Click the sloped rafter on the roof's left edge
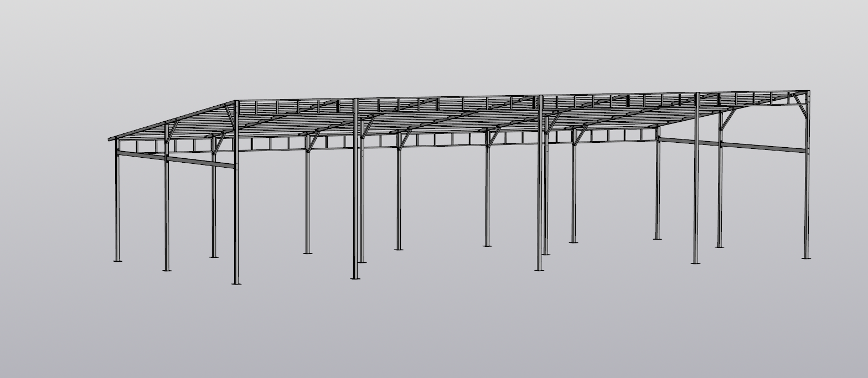 (172, 120)
